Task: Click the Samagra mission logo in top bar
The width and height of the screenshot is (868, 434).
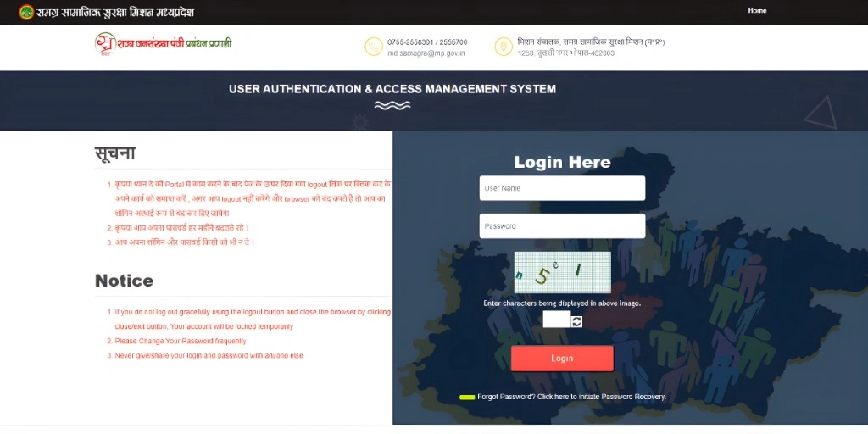Action: (26, 12)
